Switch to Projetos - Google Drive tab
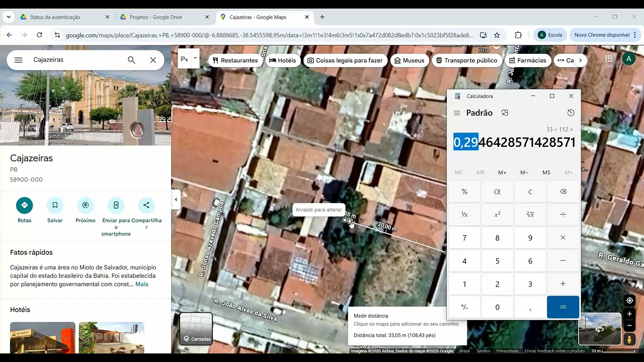 point(164,17)
